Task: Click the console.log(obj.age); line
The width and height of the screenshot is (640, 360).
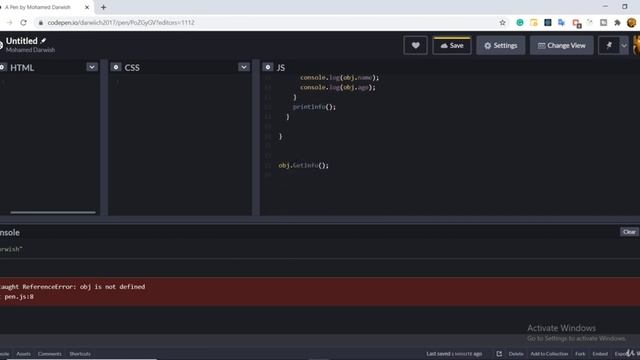Action: click(x=338, y=87)
